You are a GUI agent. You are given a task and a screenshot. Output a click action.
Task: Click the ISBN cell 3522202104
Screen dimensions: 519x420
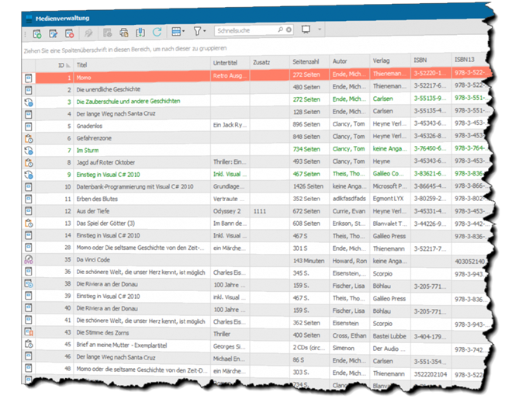point(431,374)
